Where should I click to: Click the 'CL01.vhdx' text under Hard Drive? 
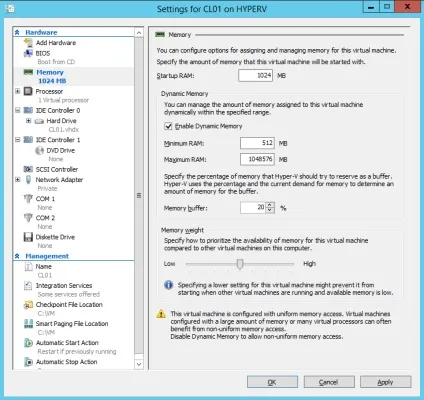coord(64,129)
